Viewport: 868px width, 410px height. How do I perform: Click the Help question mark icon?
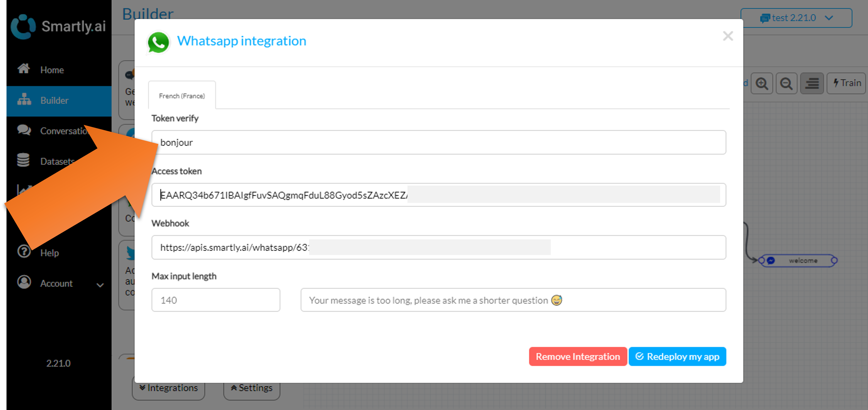point(24,251)
